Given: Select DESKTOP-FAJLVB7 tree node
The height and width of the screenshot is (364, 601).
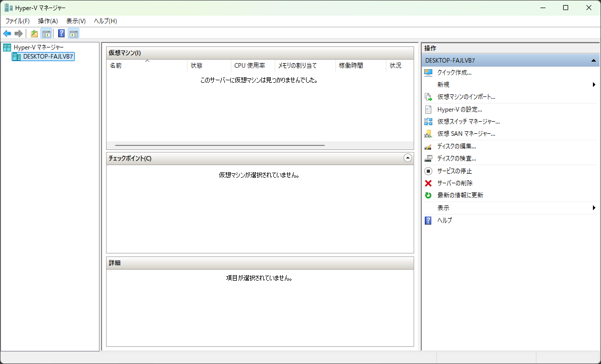Looking at the screenshot, I should pos(48,57).
